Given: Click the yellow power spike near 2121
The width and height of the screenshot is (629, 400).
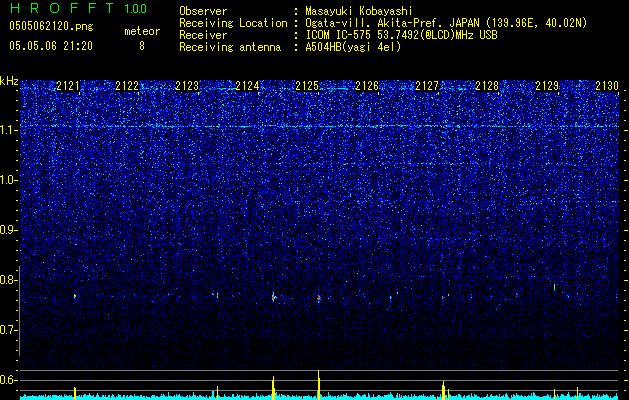Looking at the screenshot, I should pyautogui.click(x=75, y=393).
